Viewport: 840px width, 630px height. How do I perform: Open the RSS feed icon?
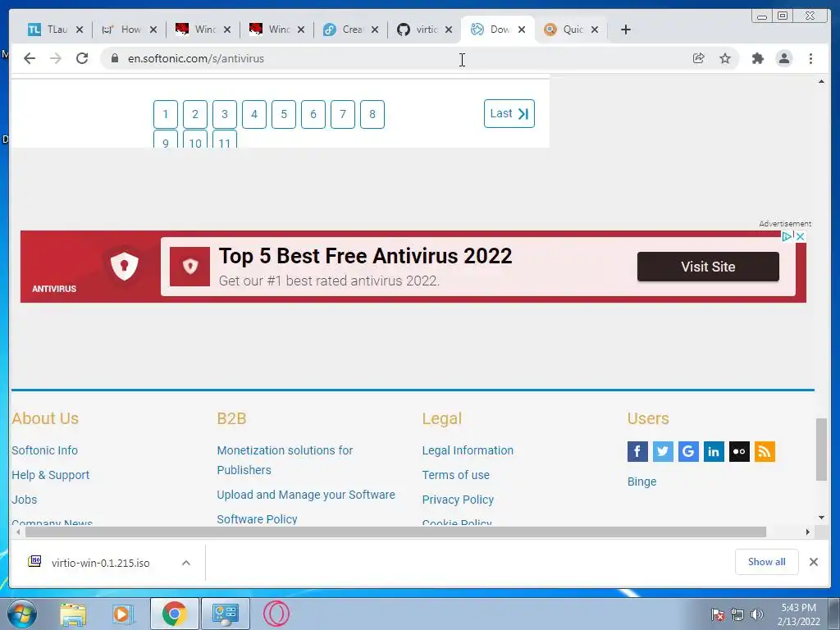765,452
